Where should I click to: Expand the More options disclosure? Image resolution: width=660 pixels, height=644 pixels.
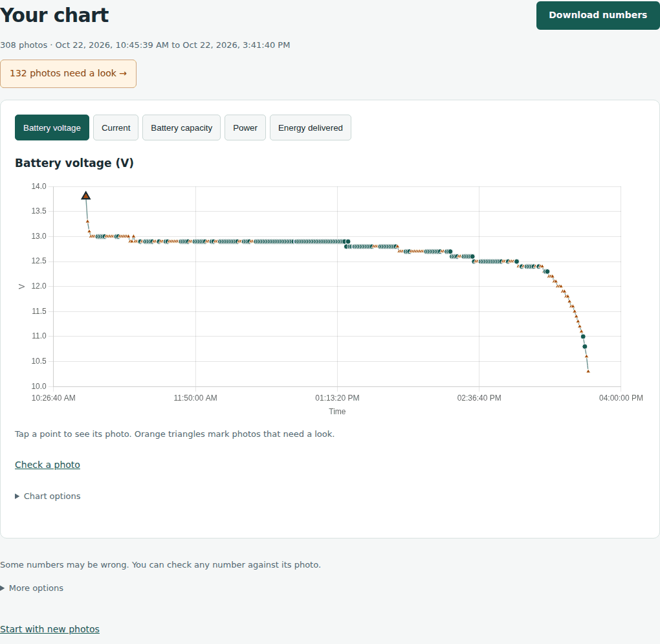[32, 588]
